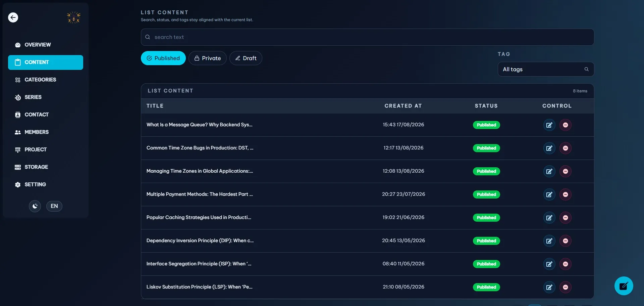Image resolution: width=644 pixels, height=306 pixels.
Task: Go to Project section
Action: pyautogui.click(x=46, y=150)
